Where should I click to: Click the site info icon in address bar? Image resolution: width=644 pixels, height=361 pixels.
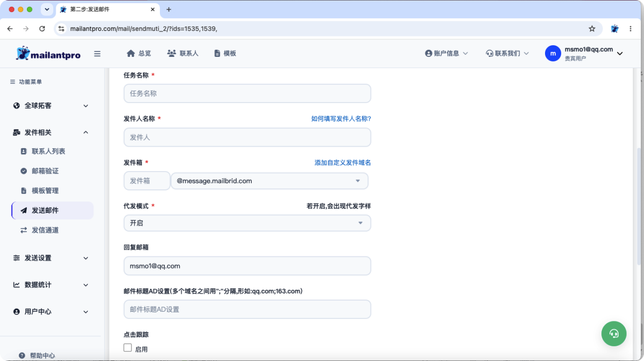point(61,29)
